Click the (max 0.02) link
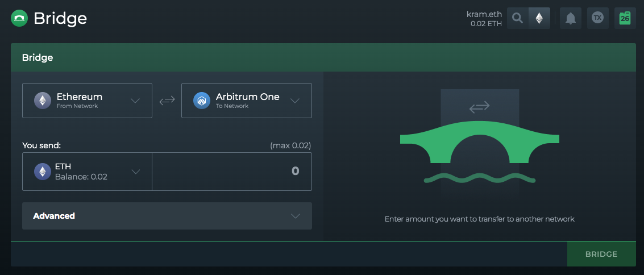The image size is (644, 275). point(290,145)
